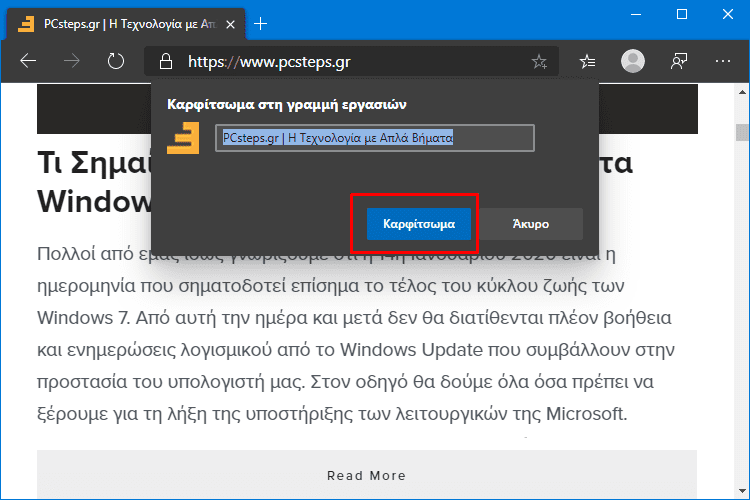Screen dimensions: 750x500
Task: Confirm with the Καρφίτσωμα button
Action: pos(419,224)
